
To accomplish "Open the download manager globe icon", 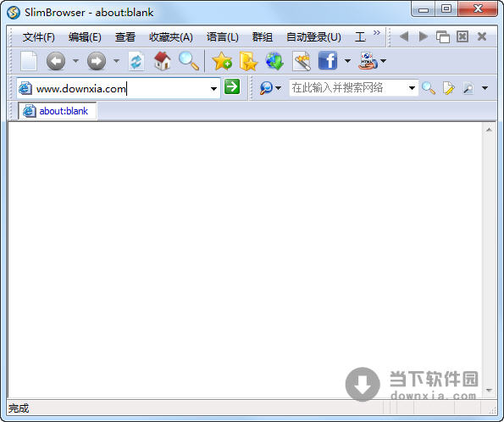I will 274,61.
